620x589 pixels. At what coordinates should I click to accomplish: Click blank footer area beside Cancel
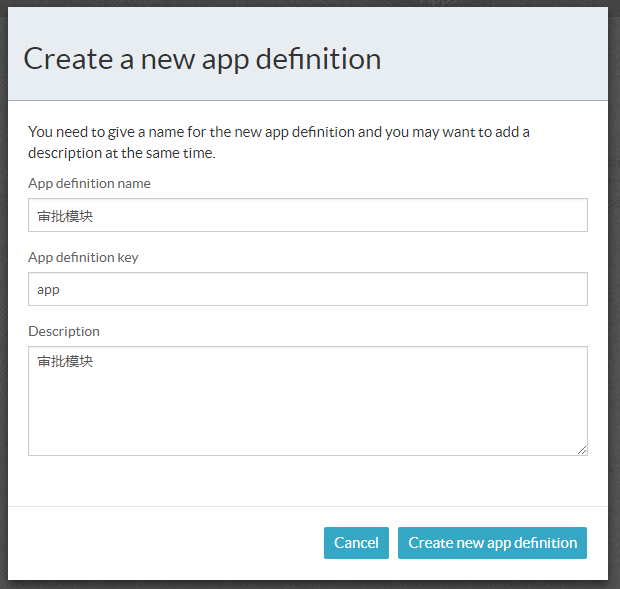(x=160, y=543)
